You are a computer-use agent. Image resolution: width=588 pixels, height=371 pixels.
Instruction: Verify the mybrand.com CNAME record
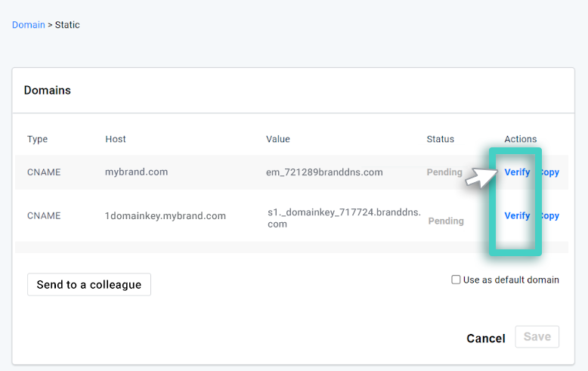tap(517, 172)
